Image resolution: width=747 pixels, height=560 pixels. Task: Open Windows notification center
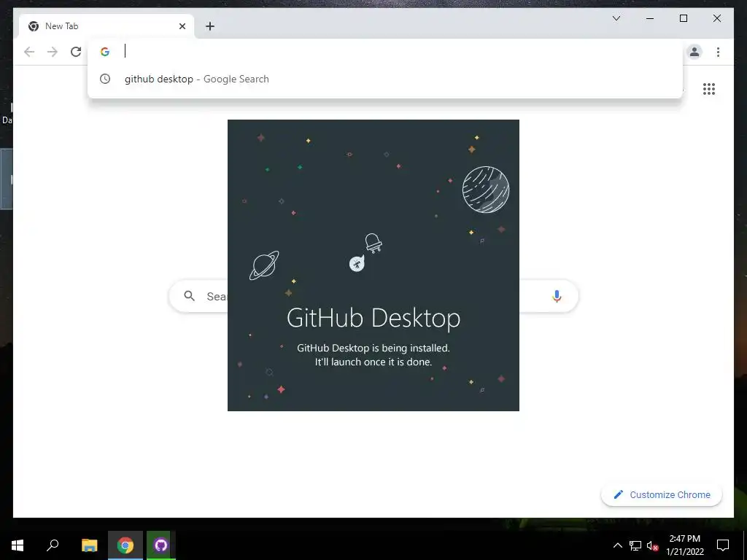pyautogui.click(x=723, y=545)
